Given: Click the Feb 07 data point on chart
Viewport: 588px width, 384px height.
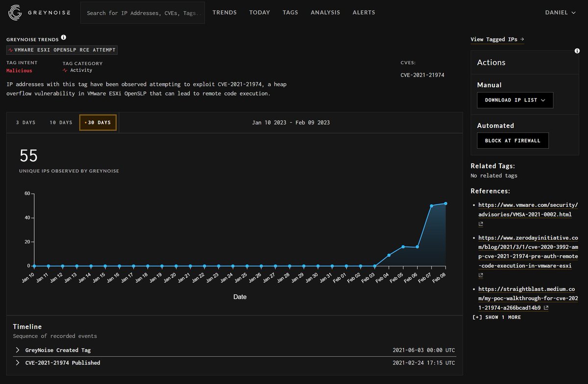Looking at the screenshot, I should coord(431,206).
